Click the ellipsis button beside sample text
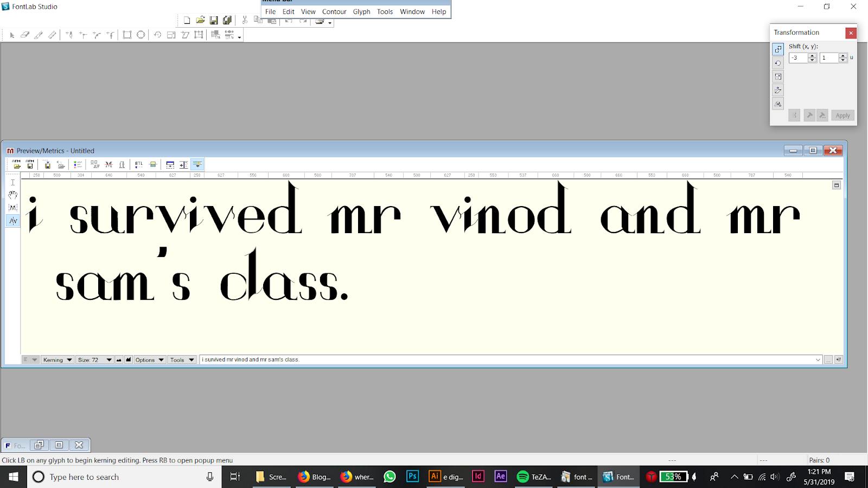 coord(828,360)
